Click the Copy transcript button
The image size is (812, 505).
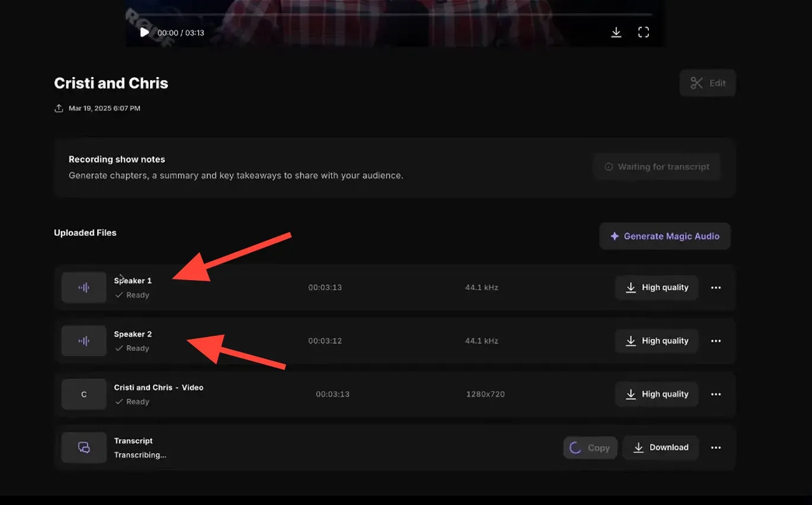[x=590, y=448]
